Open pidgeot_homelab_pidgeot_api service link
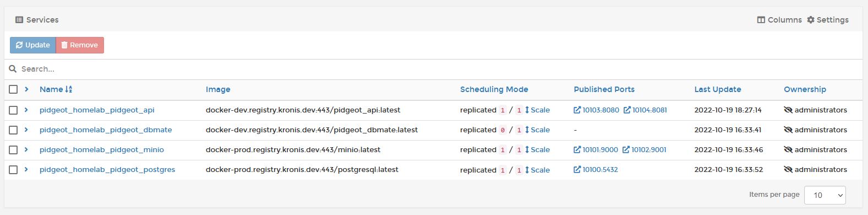Screen dimensions: 868x215 pos(97,110)
